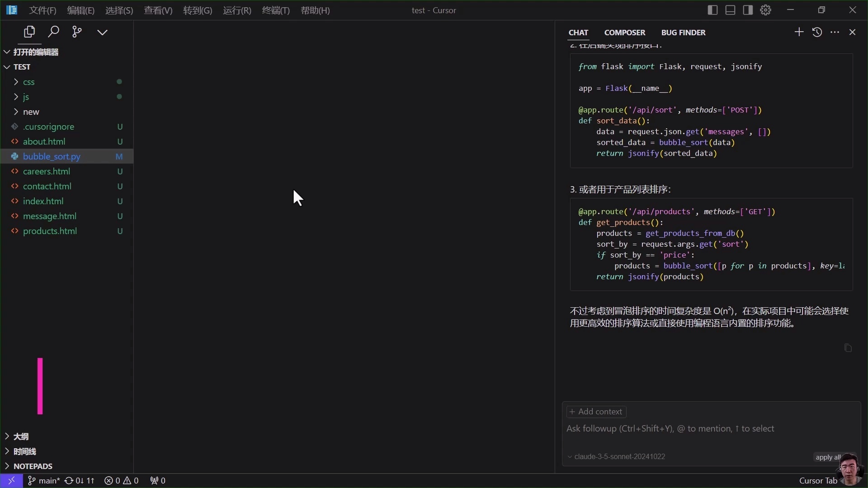This screenshot has width=868, height=488.
Task: Select the Source Control icon in sidebar
Action: 77,32
